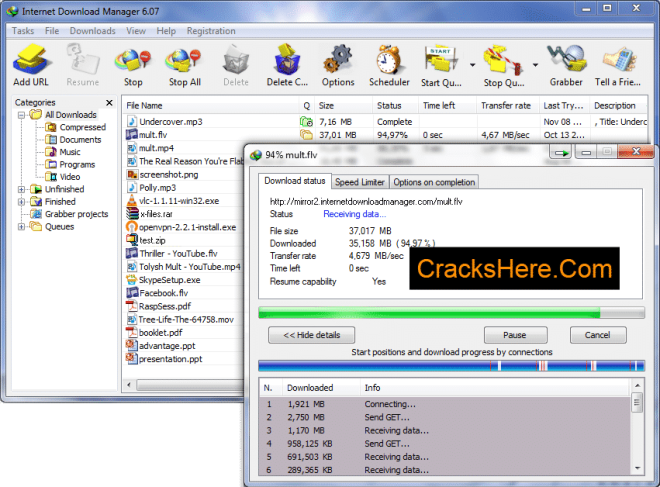Close the Categories panel
The image size is (660, 487).
pos(109,102)
